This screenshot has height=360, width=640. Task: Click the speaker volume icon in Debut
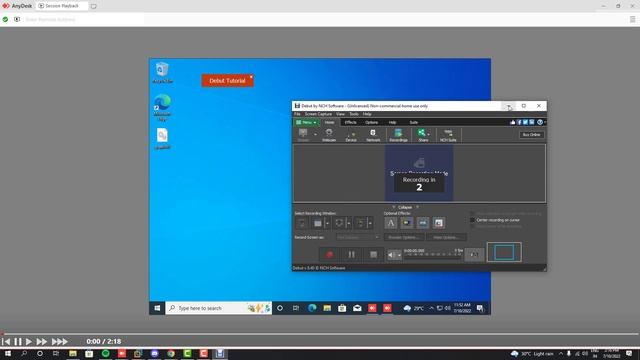coord(391,255)
